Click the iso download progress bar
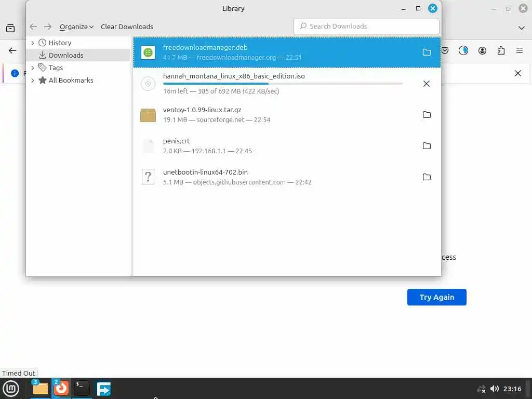 click(x=283, y=84)
